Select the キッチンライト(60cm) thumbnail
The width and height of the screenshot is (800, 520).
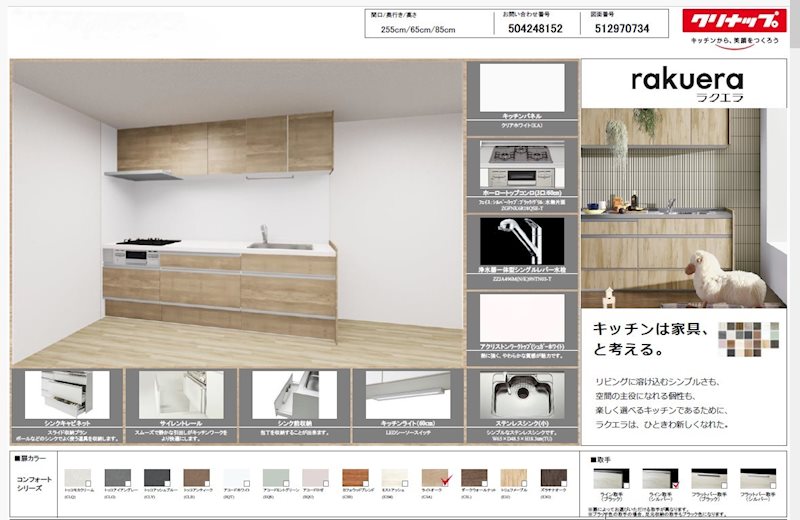coord(408,394)
